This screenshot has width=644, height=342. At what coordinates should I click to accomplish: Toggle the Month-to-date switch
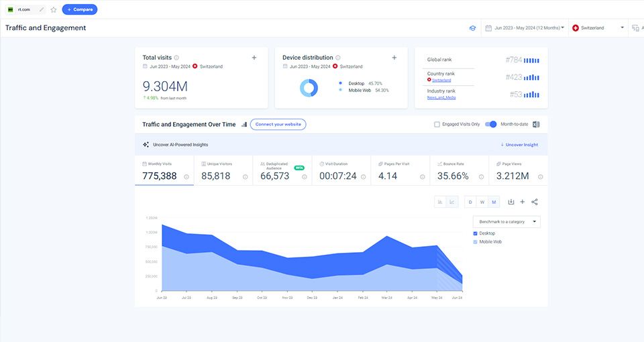491,124
